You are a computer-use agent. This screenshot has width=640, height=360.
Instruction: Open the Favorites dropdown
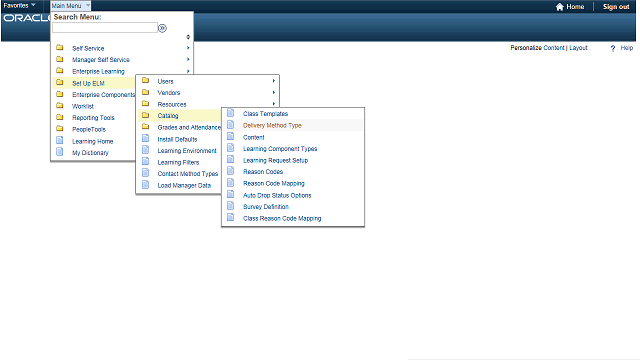tap(20, 5)
